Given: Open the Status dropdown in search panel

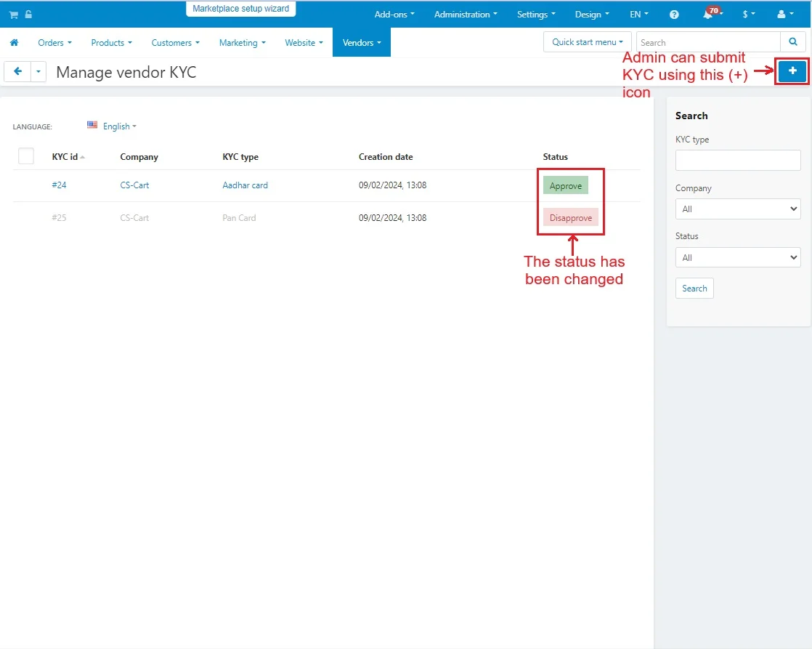Looking at the screenshot, I should [x=738, y=257].
